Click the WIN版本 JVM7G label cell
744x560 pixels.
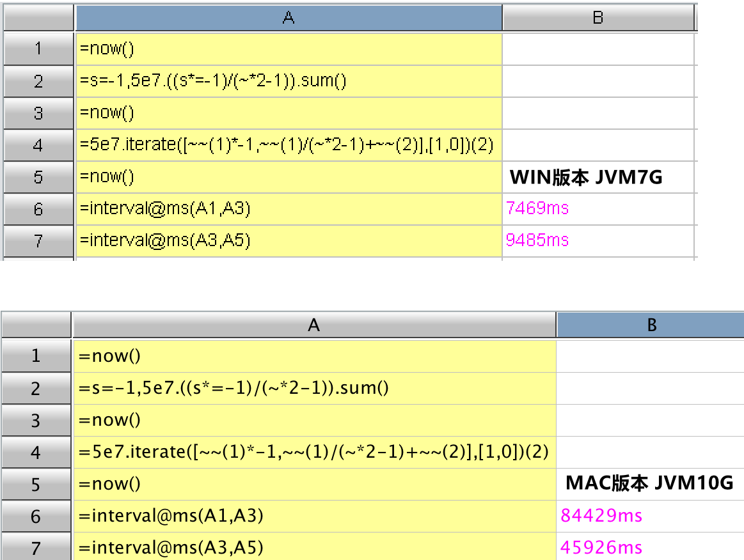pyautogui.click(x=598, y=177)
